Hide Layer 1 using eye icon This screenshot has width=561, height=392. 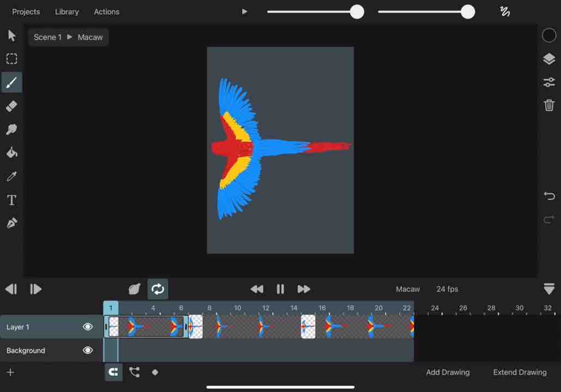88,327
